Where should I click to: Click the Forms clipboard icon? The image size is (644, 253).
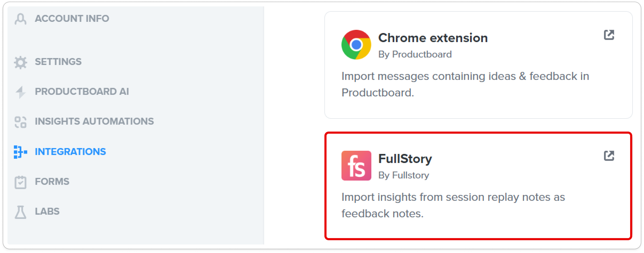(x=21, y=182)
